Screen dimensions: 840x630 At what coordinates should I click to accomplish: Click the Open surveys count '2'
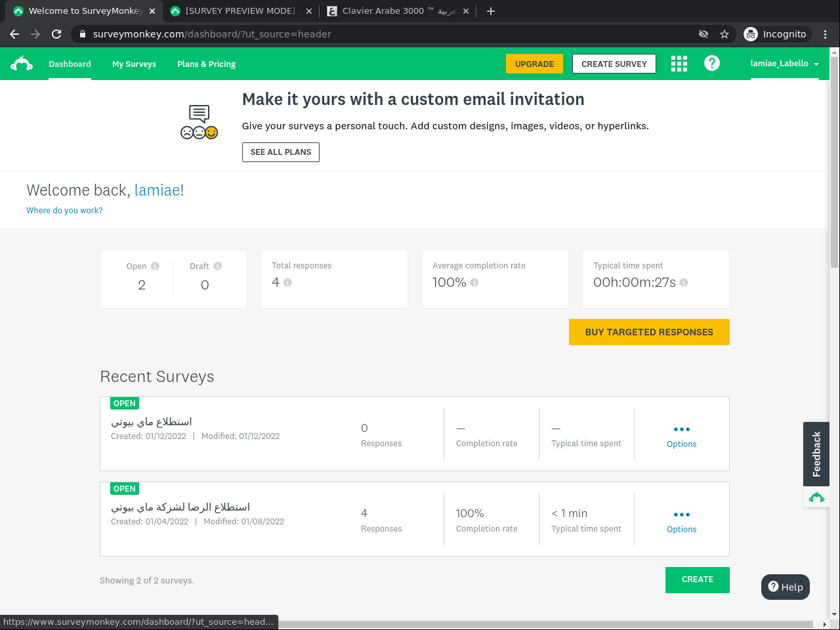pos(142,285)
